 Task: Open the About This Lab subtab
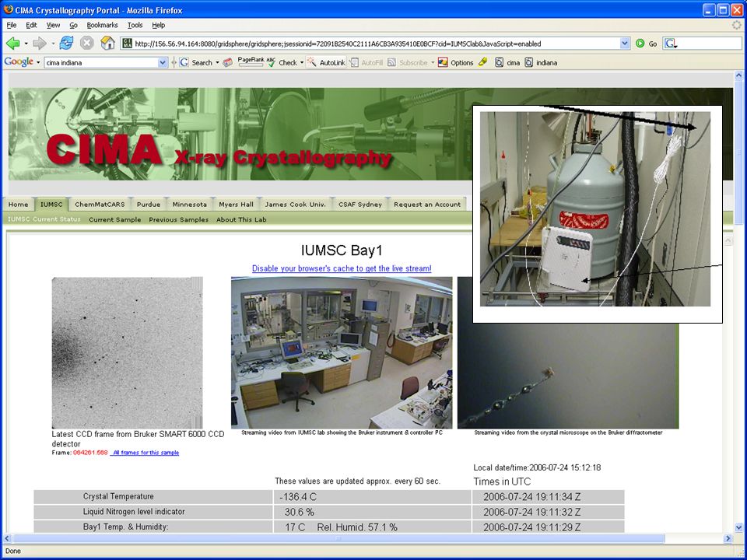coord(241,219)
